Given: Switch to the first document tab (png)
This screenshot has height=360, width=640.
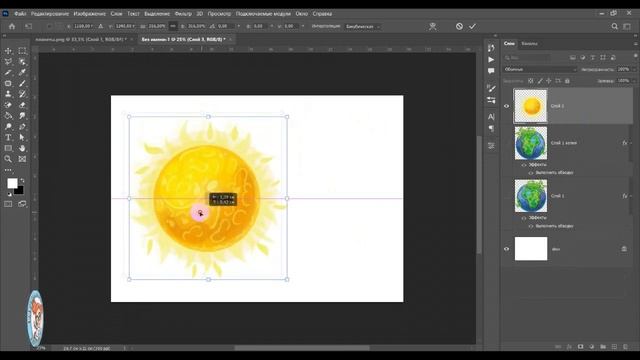Looking at the screenshot, I should [80, 40].
